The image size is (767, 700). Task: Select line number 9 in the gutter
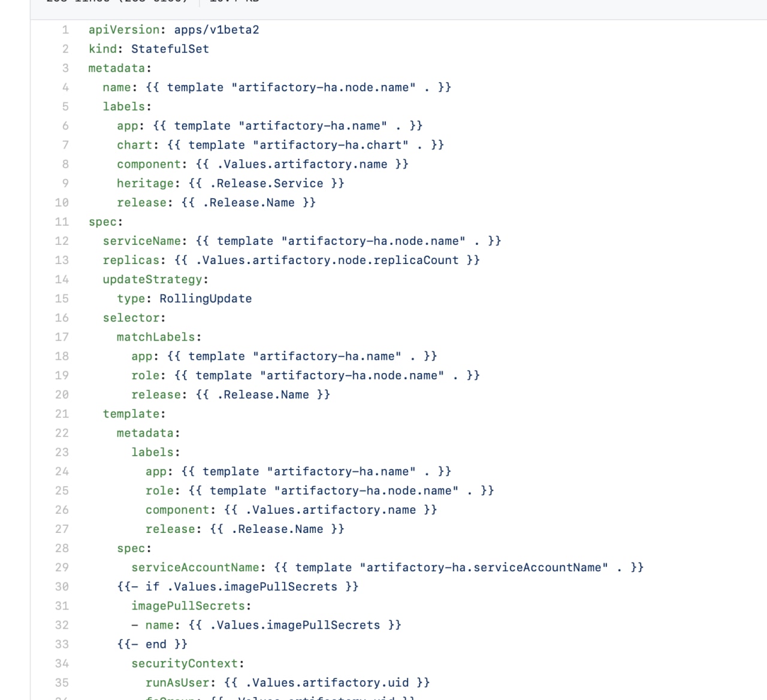pos(65,183)
